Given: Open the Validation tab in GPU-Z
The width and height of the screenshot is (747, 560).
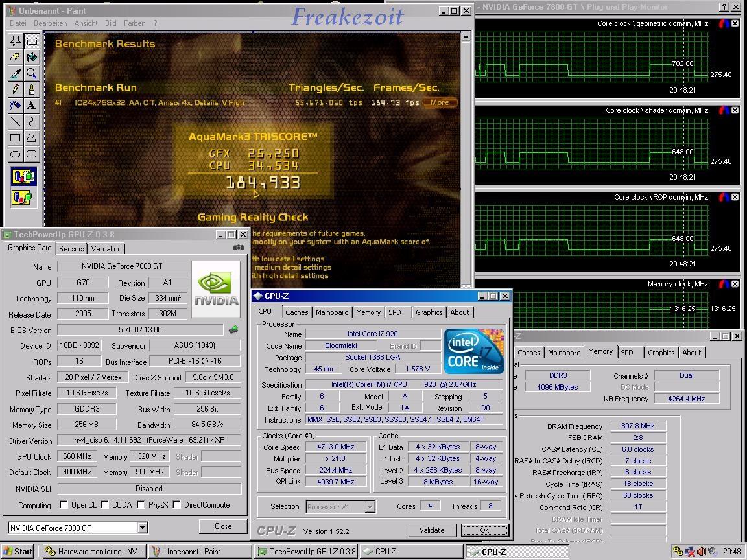Looking at the screenshot, I should (106, 249).
